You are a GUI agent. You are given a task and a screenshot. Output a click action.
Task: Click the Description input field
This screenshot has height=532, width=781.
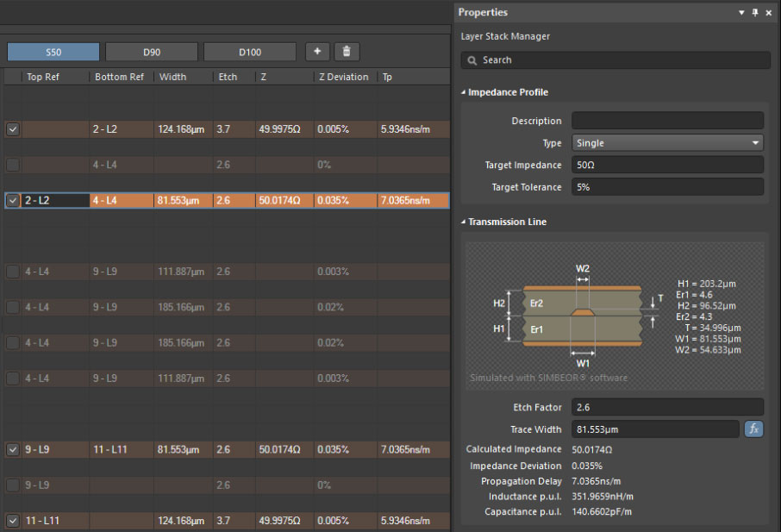point(667,121)
